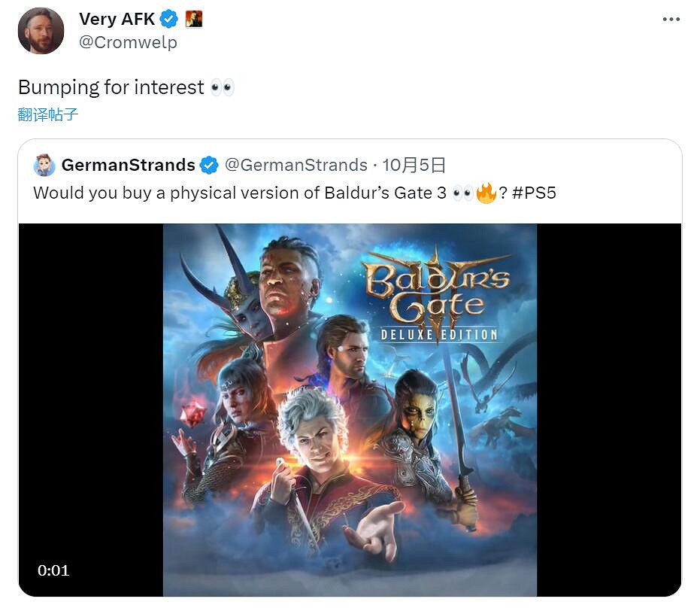Click the Baldur's Gate Deluxe Edition logo
The width and height of the screenshot is (700, 611).
point(437,296)
